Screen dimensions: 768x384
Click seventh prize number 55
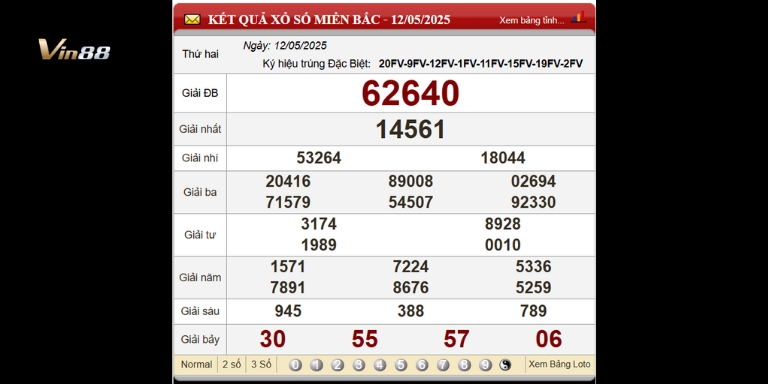coord(365,339)
